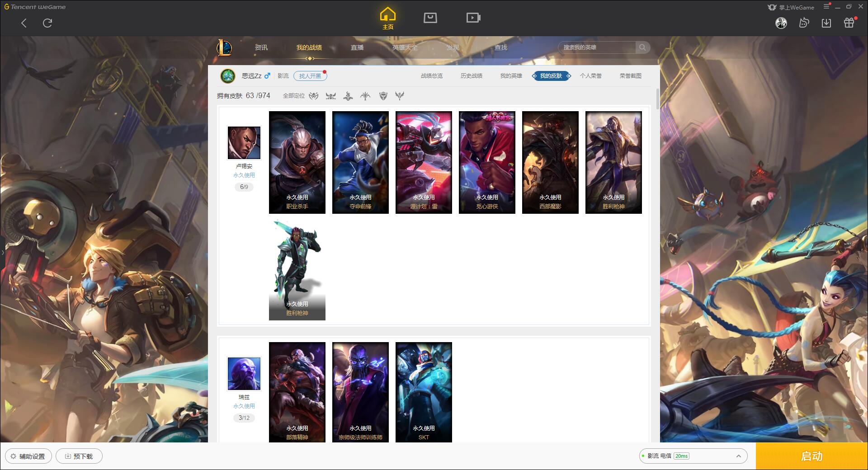Click the search magnifier button

(x=642, y=47)
